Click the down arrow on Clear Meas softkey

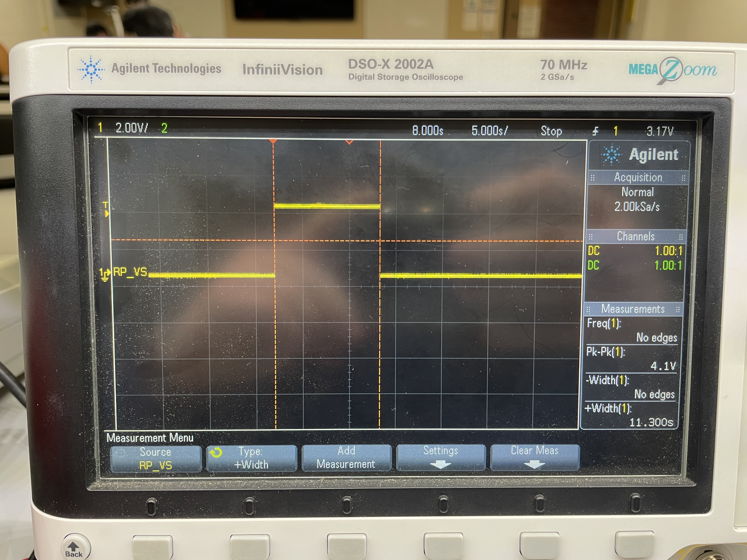(x=534, y=464)
